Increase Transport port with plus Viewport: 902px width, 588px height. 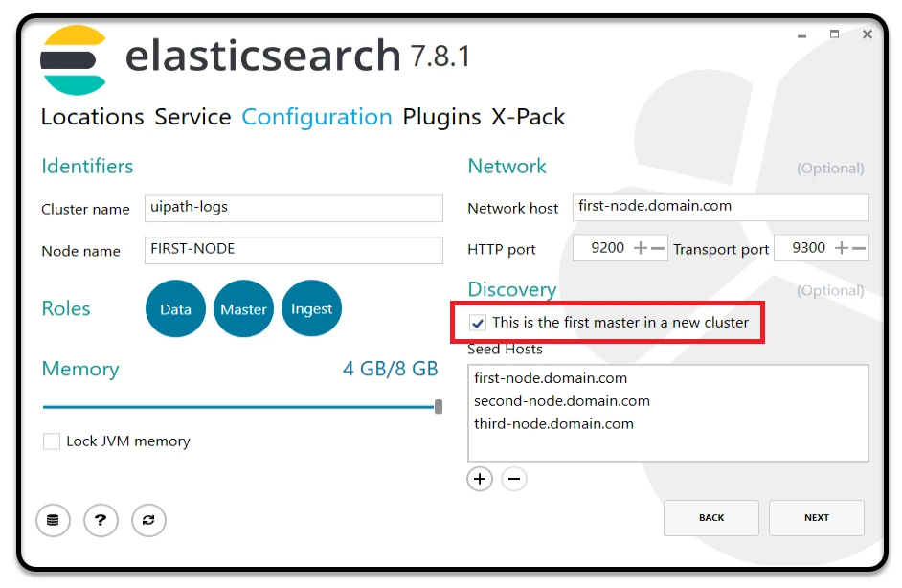842,248
